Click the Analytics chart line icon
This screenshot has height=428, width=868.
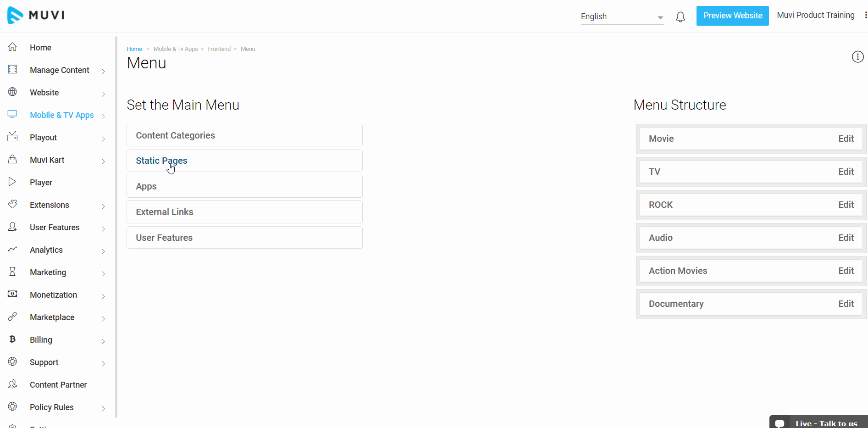point(12,249)
